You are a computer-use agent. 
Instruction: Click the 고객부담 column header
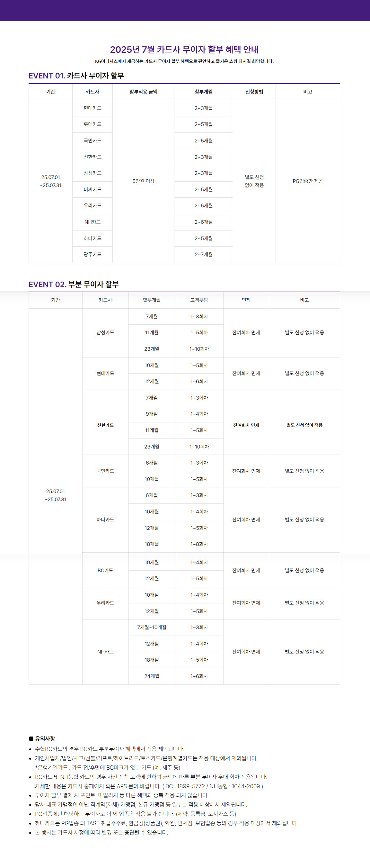coord(199,300)
